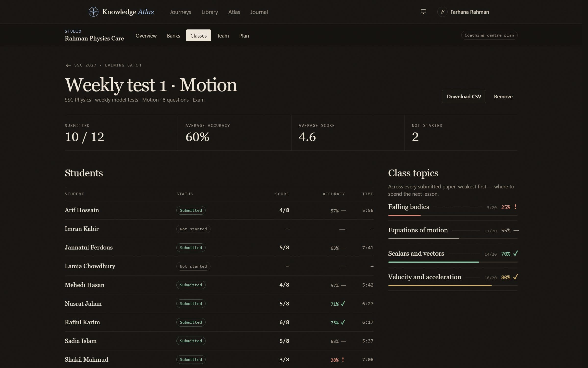Go back via the SSC 2027 arrow
The height and width of the screenshot is (368, 588).
pyautogui.click(x=68, y=65)
